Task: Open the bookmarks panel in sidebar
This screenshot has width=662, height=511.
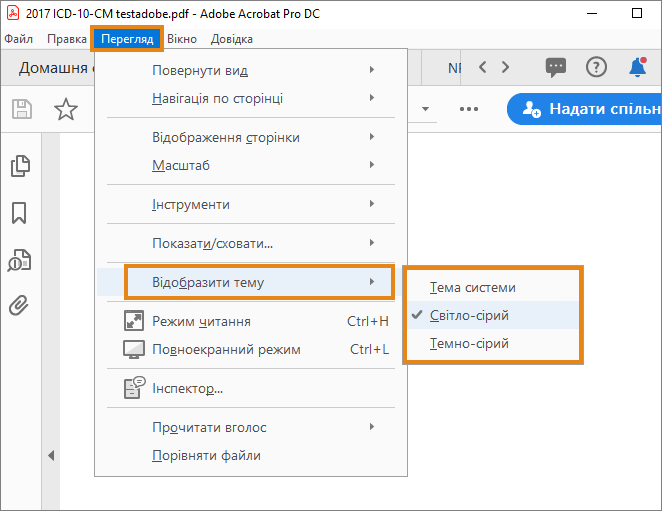Action: point(19,213)
